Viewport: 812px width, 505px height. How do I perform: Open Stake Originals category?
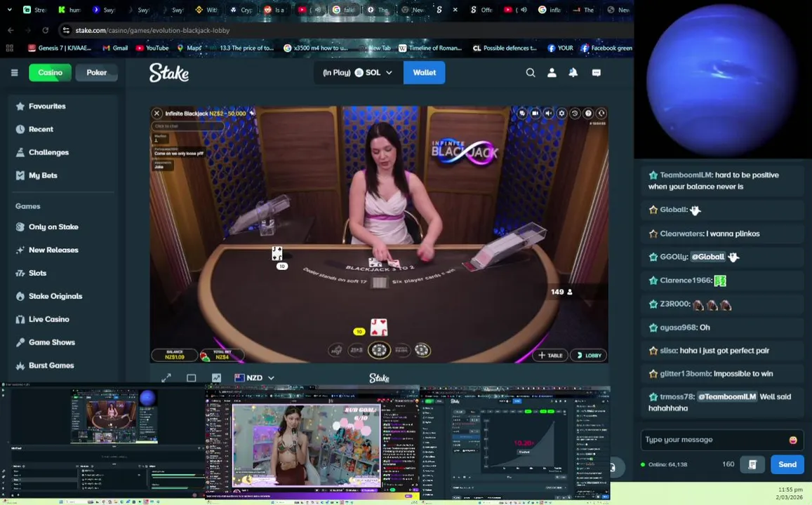[62, 296]
